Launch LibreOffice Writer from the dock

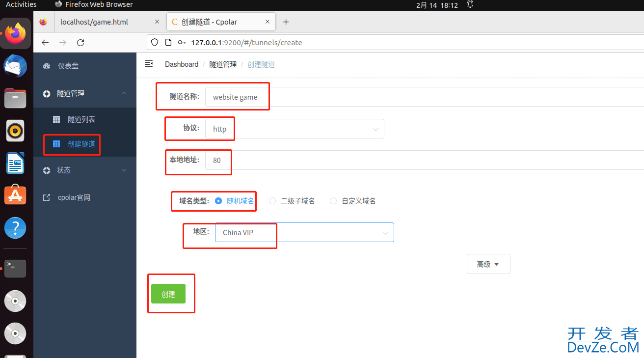pos(16,163)
